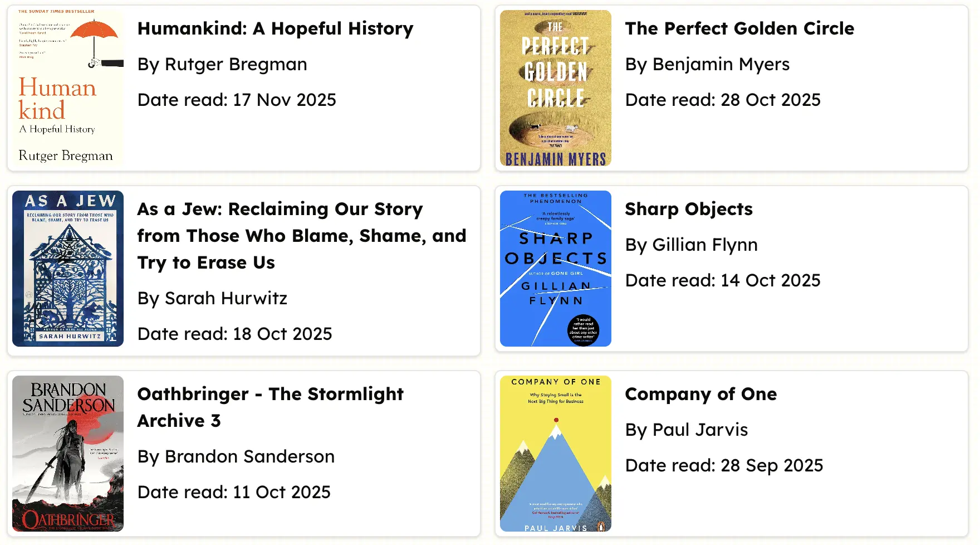Image resolution: width=980 pixels, height=545 pixels.
Task: Click author 'By Gillian Flynn'
Action: pos(691,245)
